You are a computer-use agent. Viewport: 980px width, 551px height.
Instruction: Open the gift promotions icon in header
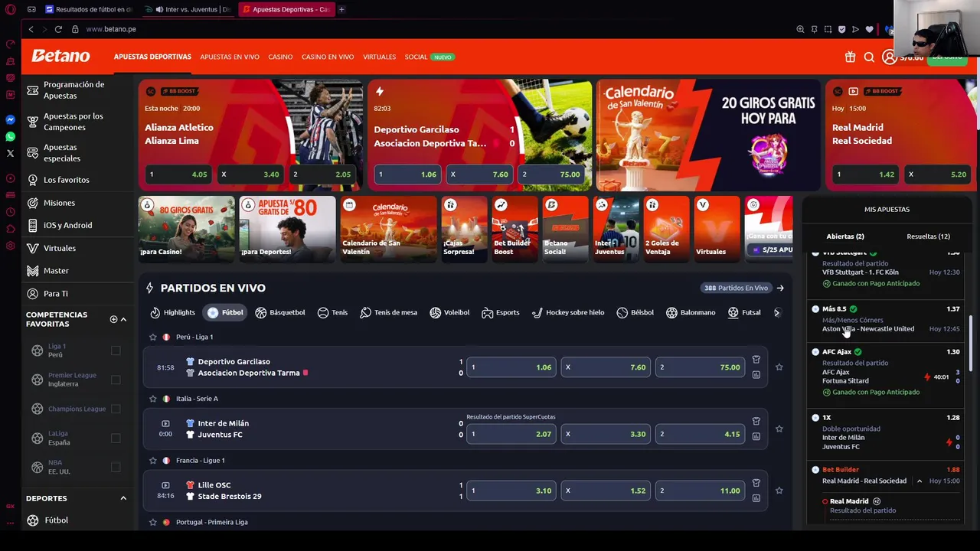850,57
